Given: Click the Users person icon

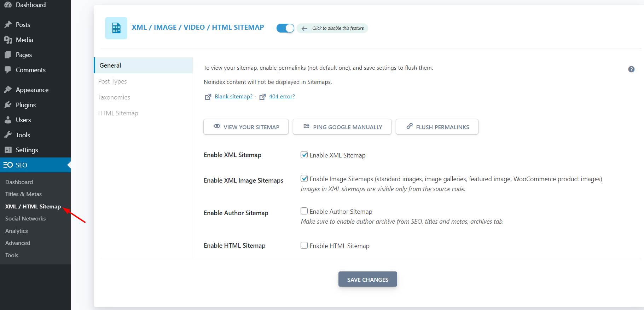Looking at the screenshot, I should point(8,120).
